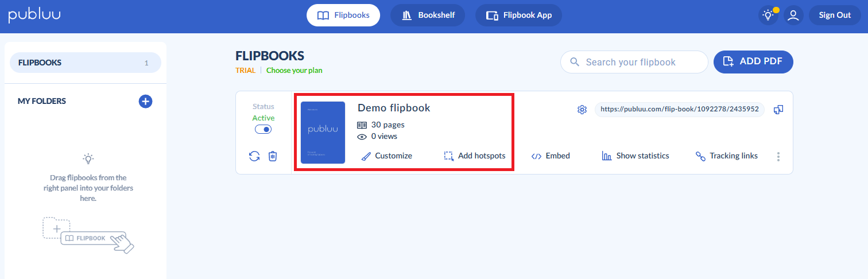The height and width of the screenshot is (279, 868).
Task: Click the refresh/replace PDF icon
Action: [254, 156]
